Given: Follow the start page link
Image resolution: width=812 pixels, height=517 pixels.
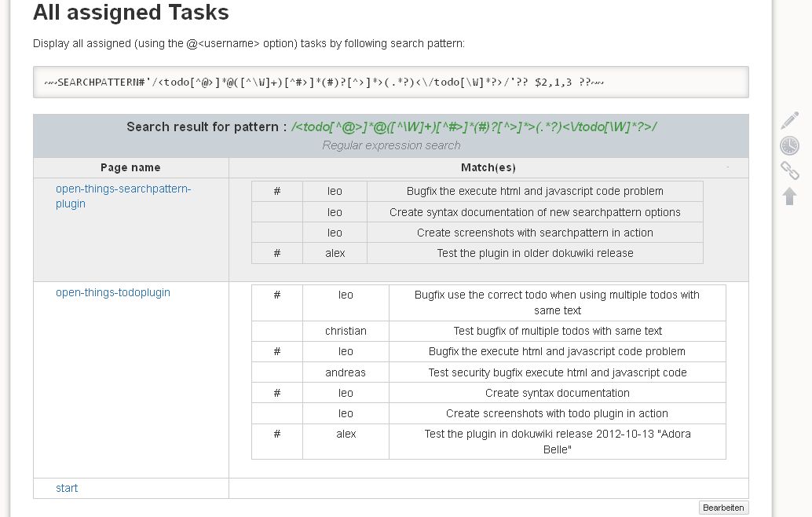Looking at the screenshot, I should (67, 488).
